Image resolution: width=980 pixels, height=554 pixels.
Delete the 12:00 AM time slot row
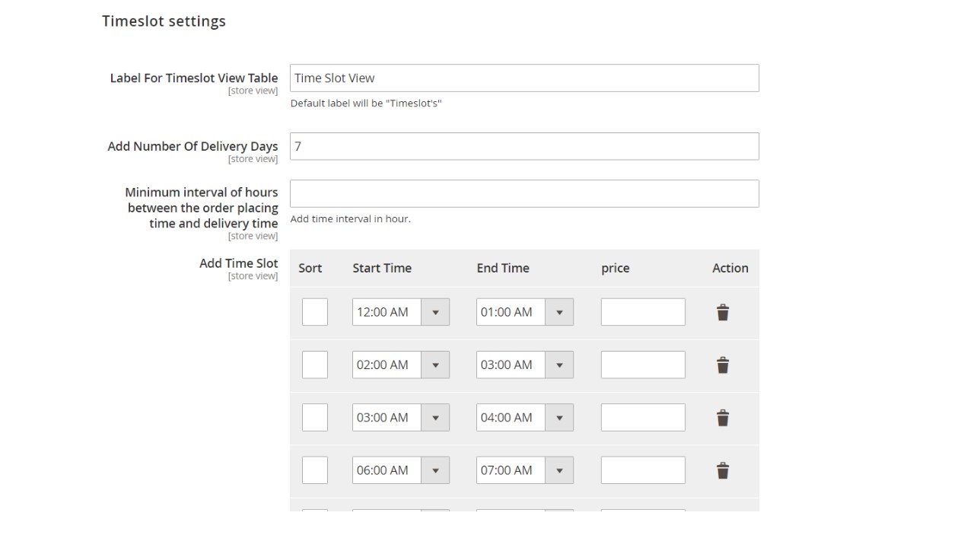(x=723, y=312)
